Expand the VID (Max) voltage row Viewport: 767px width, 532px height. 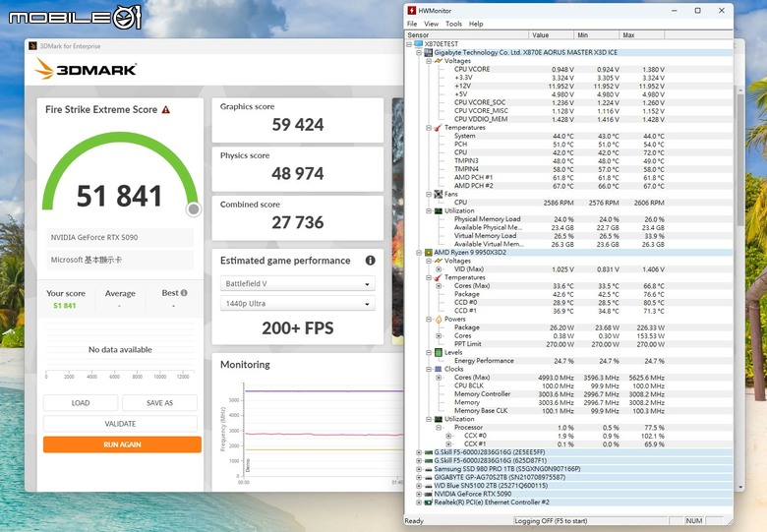pyautogui.click(x=439, y=269)
